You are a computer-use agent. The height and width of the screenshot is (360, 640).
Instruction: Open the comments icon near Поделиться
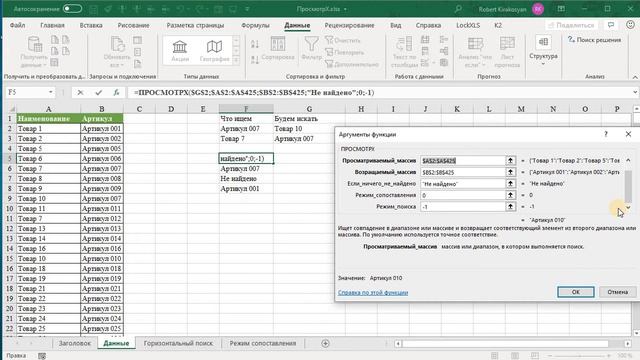(x=611, y=25)
